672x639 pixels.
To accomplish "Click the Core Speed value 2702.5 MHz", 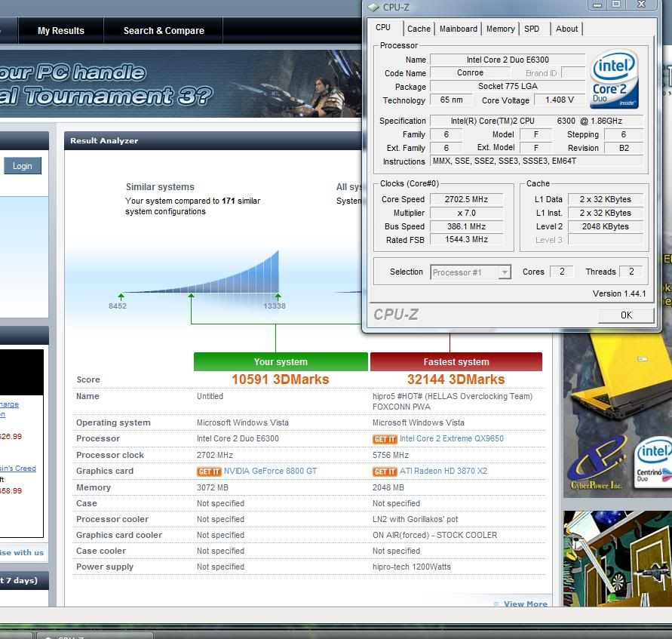I will pos(466,199).
